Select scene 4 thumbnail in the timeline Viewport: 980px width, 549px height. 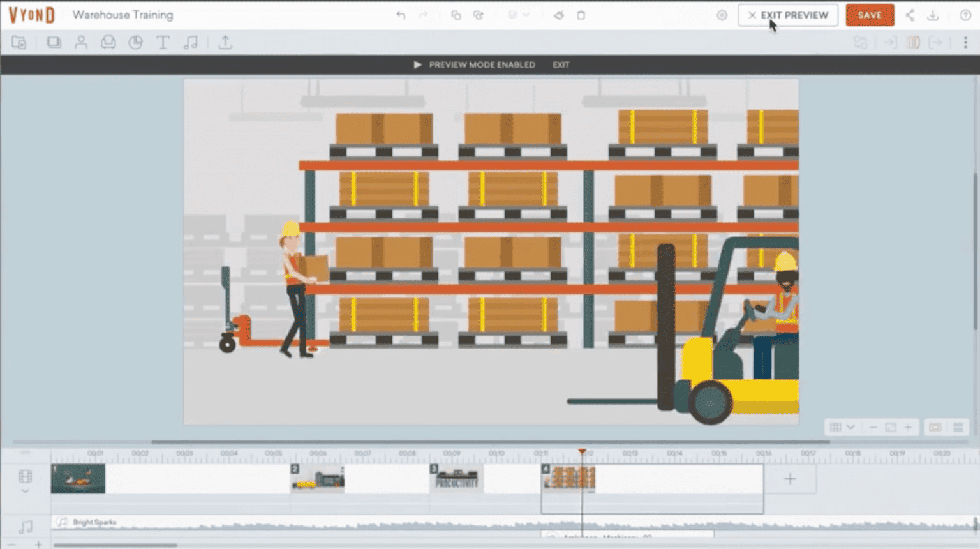pyautogui.click(x=569, y=479)
